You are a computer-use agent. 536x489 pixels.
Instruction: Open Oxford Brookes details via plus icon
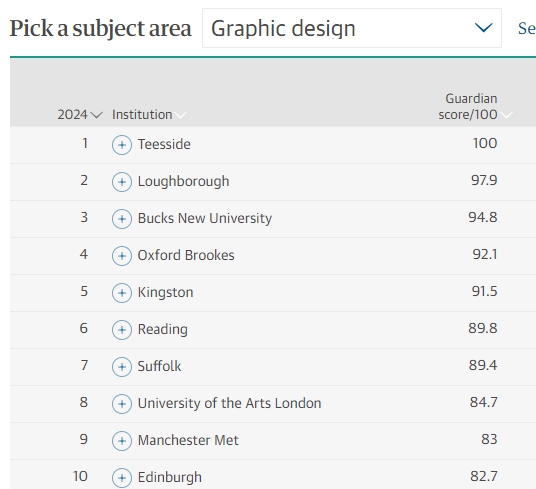(122, 256)
